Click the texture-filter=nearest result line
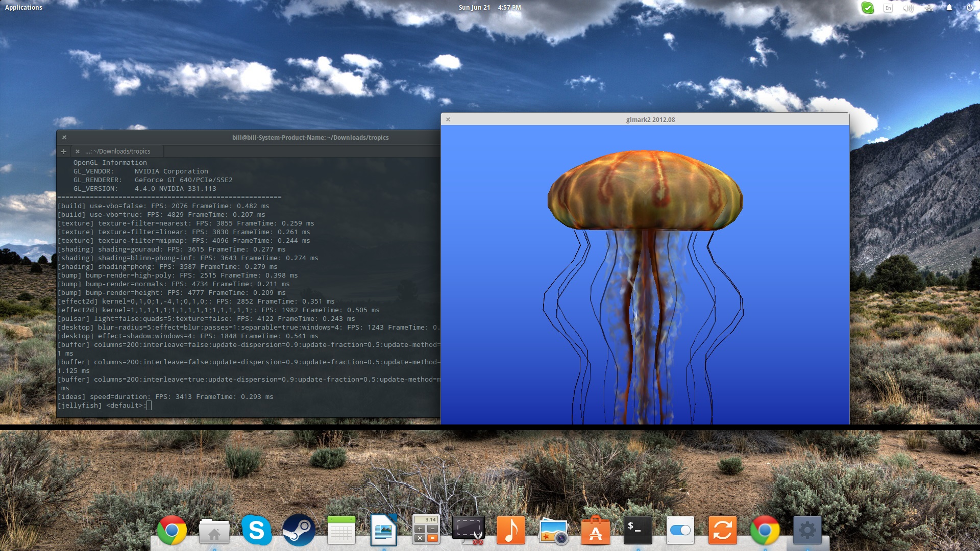This screenshot has width=980, height=551. pos(186,223)
